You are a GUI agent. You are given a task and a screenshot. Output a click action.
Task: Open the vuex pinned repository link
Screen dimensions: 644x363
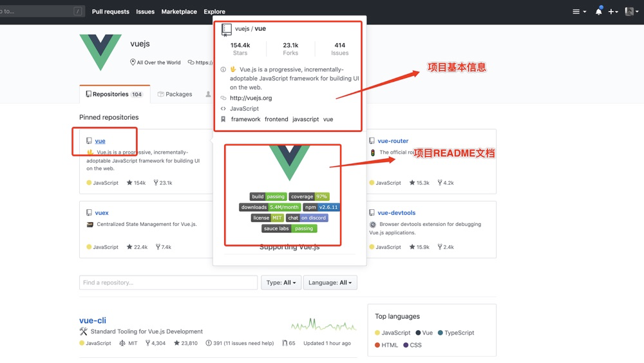(102, 212)
